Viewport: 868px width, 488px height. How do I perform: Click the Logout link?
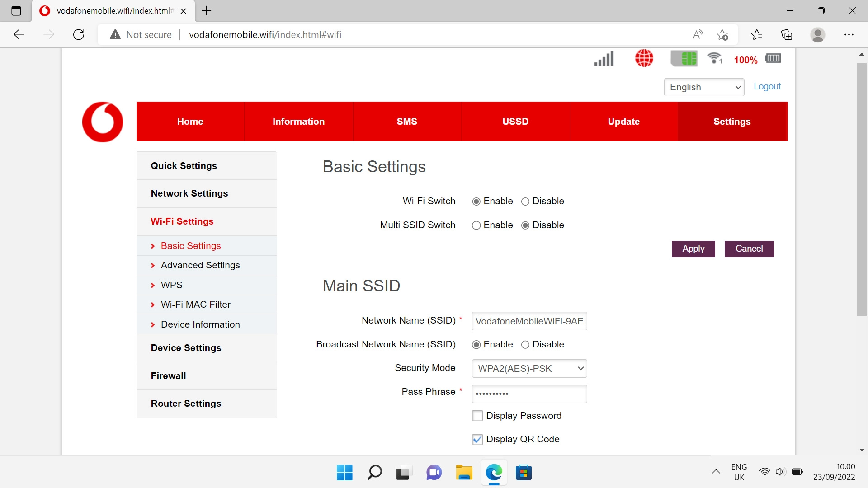[767, 86]
